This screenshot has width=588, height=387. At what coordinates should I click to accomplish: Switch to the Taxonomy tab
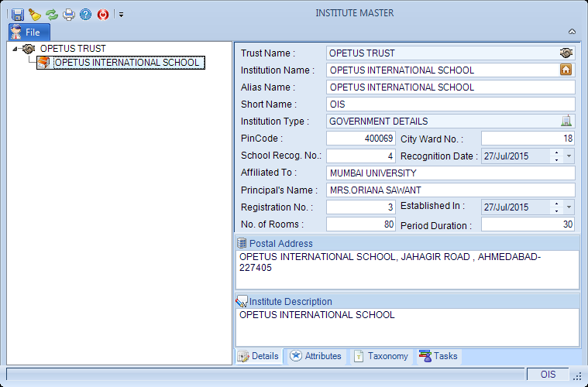[381, 356]
